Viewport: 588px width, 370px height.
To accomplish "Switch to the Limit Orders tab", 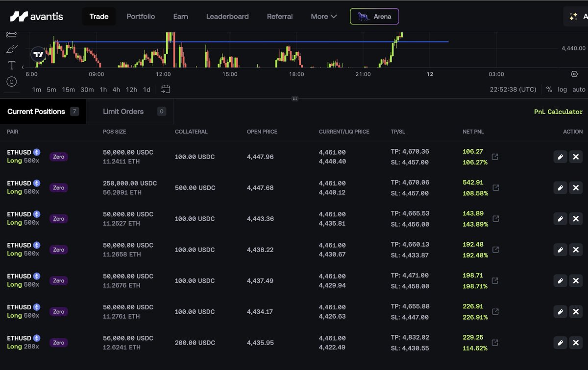I will pos(122,111).
